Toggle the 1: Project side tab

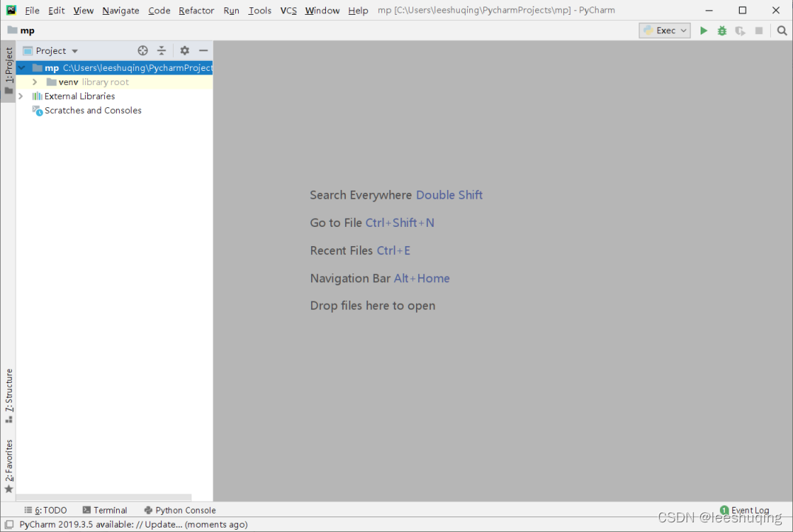coord(9,72)
